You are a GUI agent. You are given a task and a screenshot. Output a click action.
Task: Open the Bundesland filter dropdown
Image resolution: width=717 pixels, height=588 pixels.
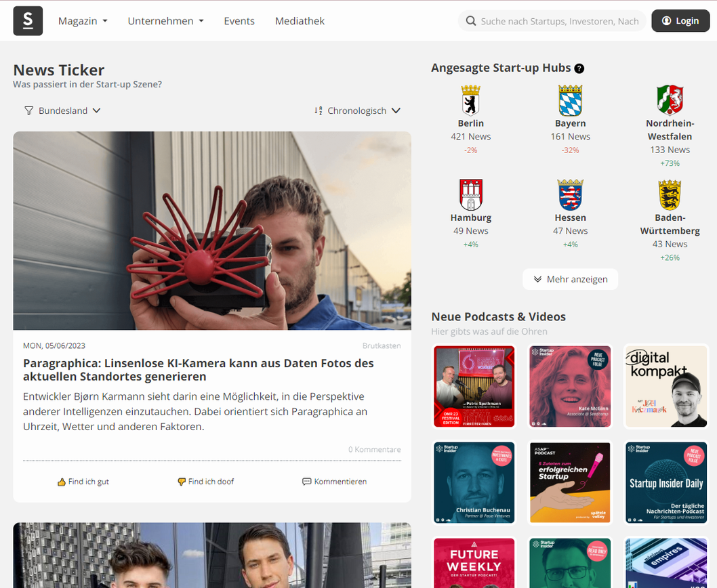62,110
